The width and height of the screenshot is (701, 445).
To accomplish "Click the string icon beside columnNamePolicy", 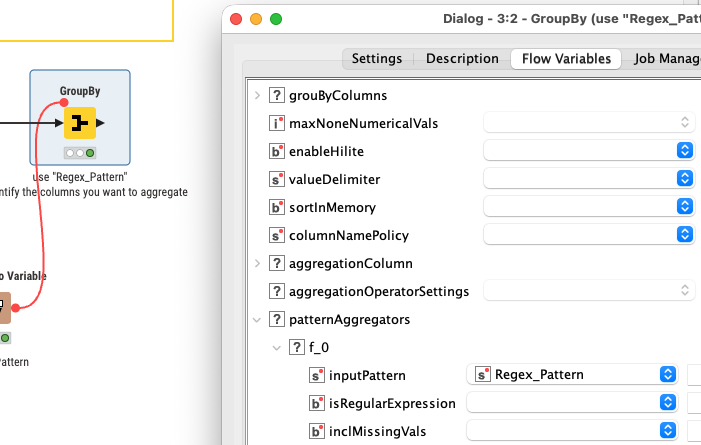I will (x=277, y=235).
